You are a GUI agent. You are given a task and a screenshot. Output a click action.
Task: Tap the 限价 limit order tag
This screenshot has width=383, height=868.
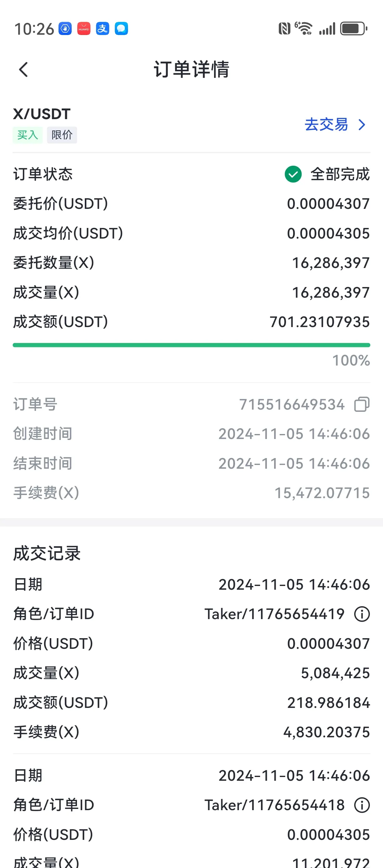(62, 135)
